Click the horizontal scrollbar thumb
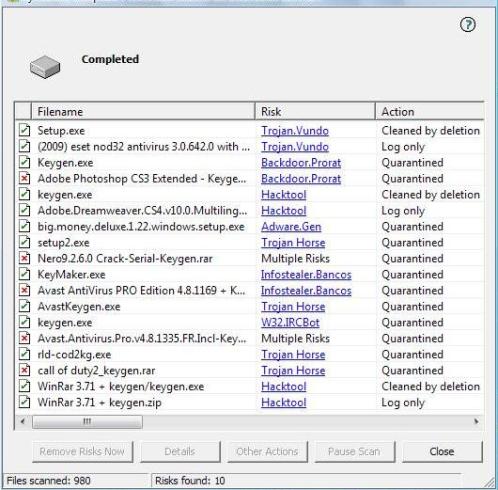This screenshot has width=498, height=490. [87, 422]
